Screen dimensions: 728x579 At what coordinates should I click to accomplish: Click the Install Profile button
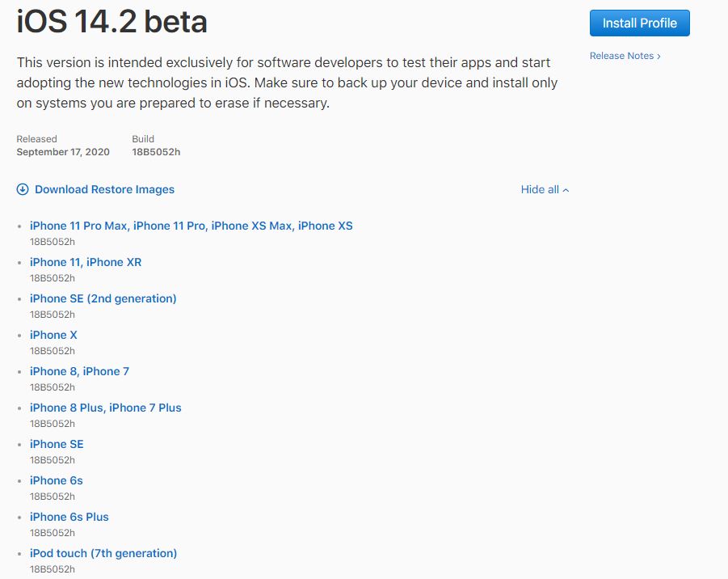pyautogui.click(x=639, y=23)
